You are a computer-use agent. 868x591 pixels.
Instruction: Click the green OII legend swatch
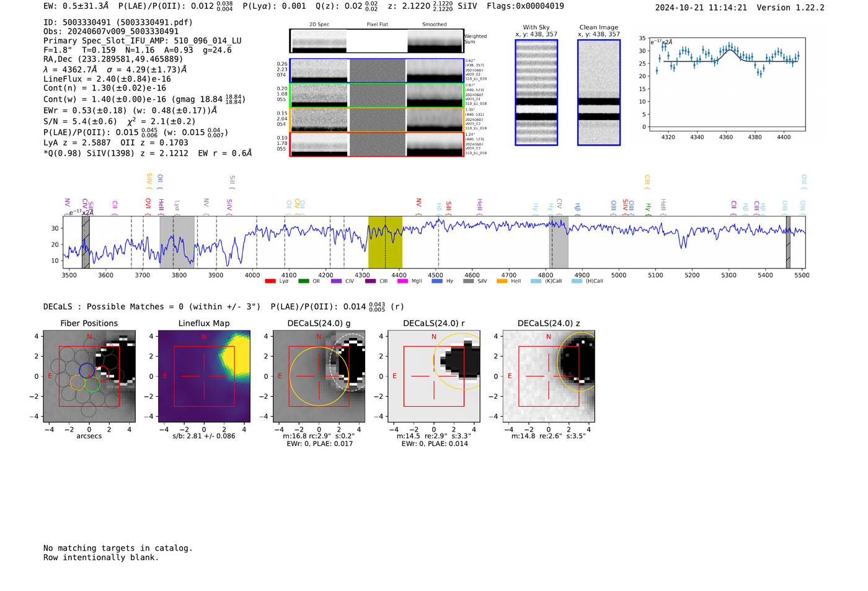[304, 281]
